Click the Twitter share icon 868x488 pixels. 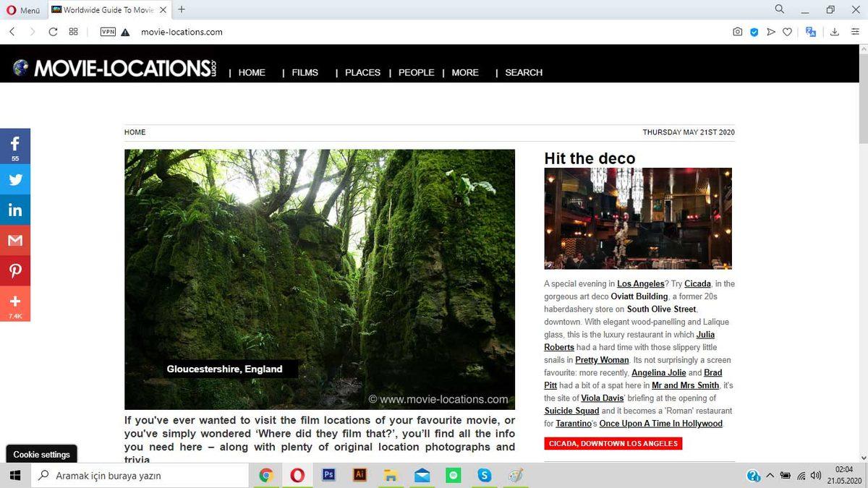(x=15, y=180)
